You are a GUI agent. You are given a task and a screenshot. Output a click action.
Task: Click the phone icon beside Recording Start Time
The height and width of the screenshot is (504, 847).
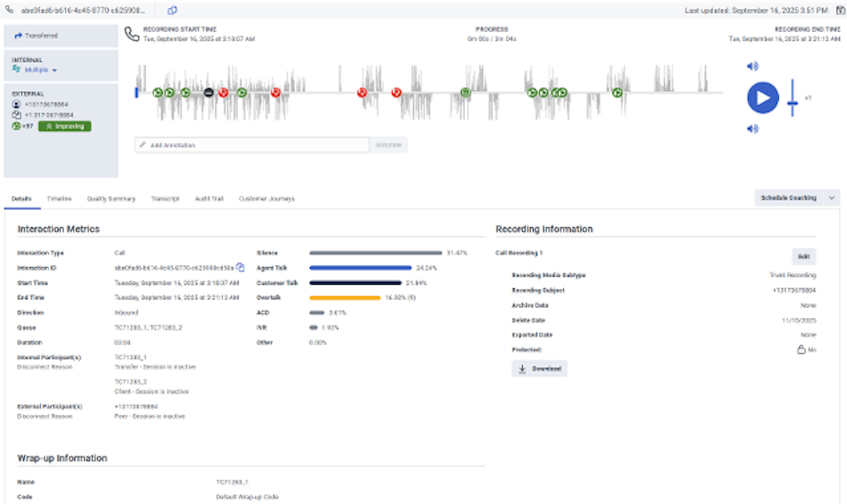[x=132, y=34]
